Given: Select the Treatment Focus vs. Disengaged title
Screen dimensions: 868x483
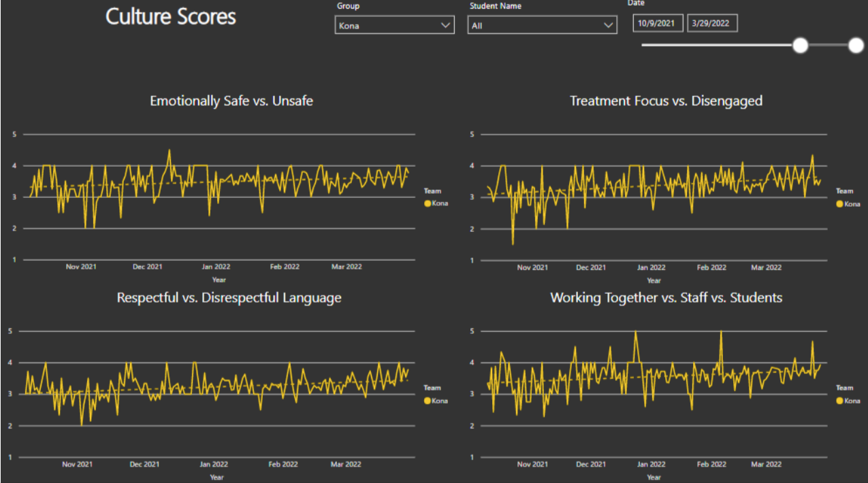Looking at the screenshot, I should point(666,101).
